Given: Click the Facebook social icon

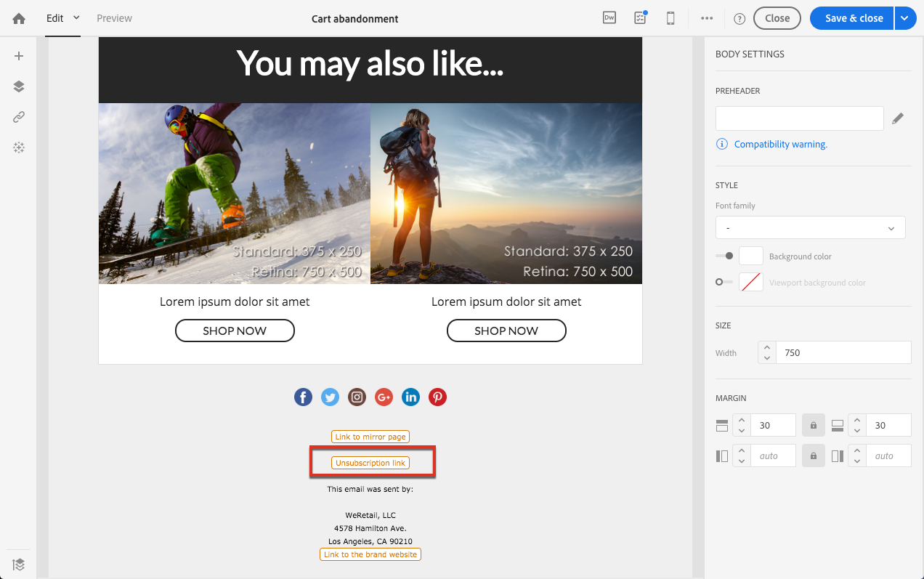Looking at the screenshot, I should [304, 397].
